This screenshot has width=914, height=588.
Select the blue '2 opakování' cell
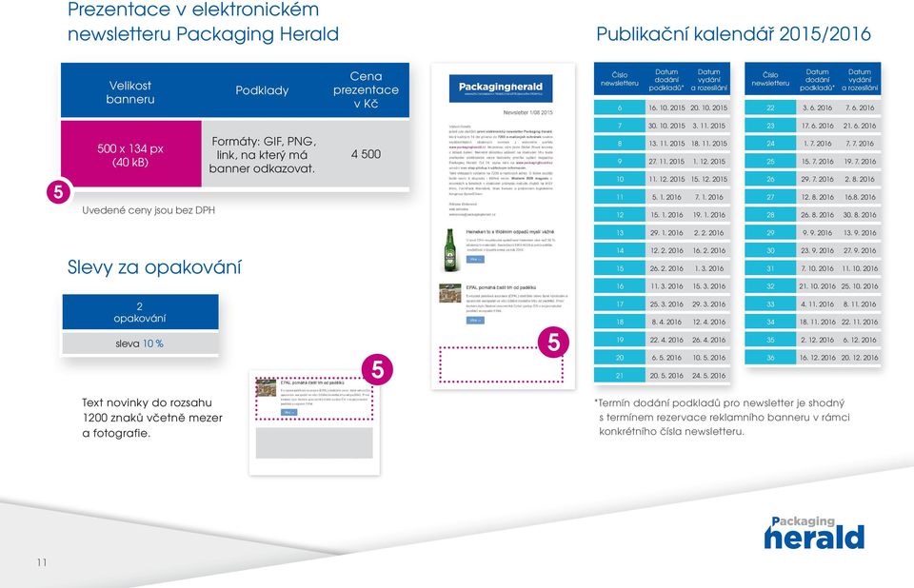coord(140,312)
